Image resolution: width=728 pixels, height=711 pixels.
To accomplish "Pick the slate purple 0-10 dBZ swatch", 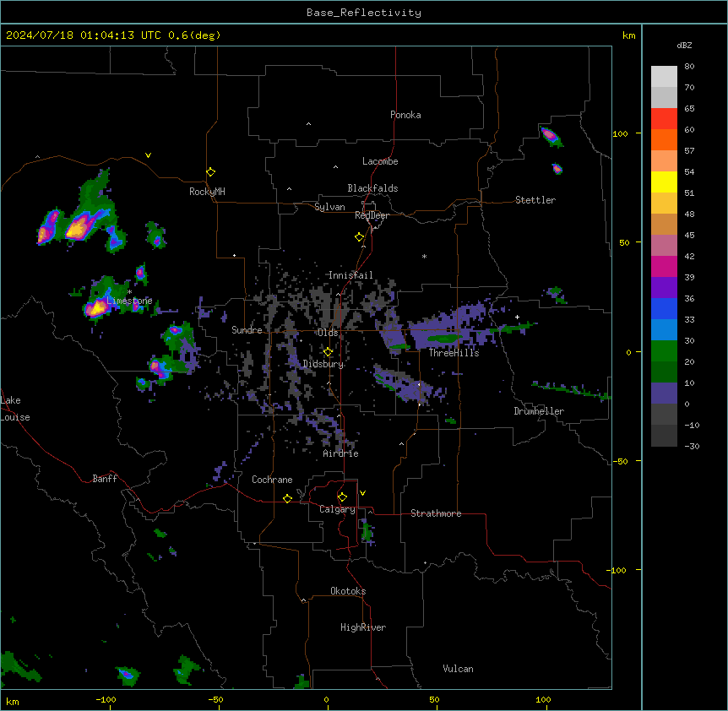I will point(664,393).
